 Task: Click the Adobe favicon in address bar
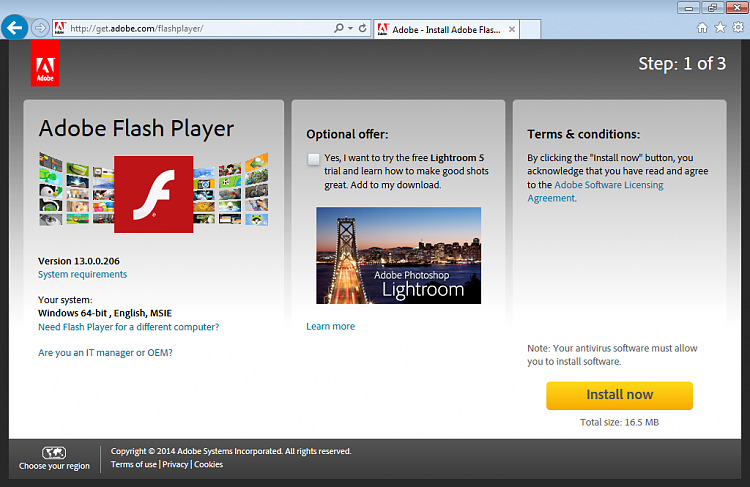60,28
